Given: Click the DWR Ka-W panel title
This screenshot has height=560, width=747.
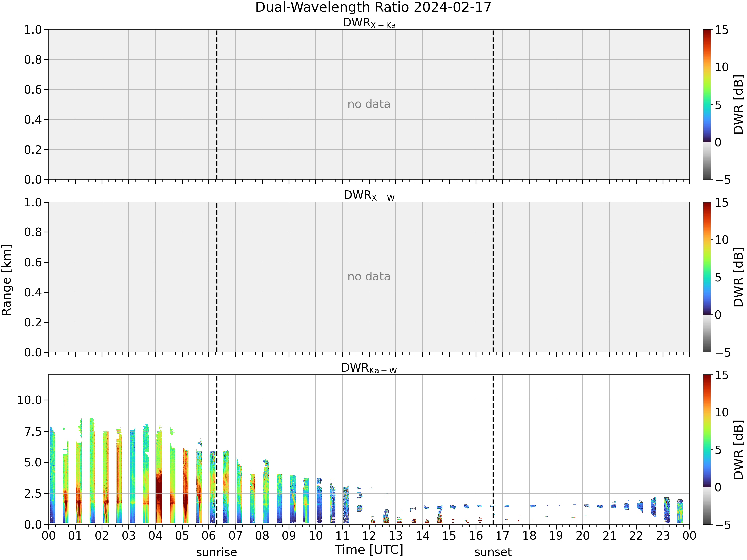Looking at the screenshot, I should (x=369, y=368).
